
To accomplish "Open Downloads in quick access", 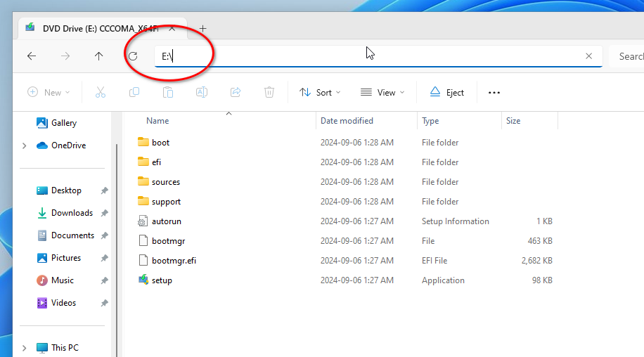I will click(x=72, y=213).
